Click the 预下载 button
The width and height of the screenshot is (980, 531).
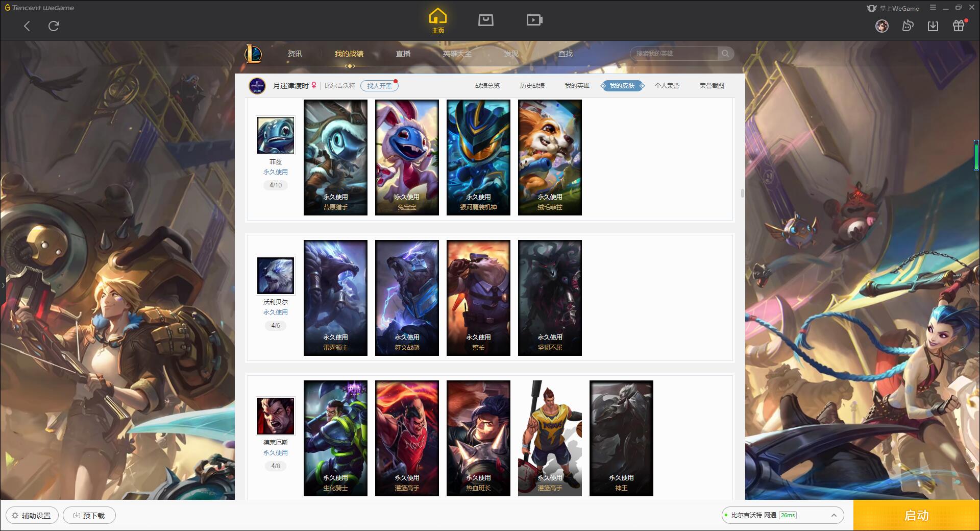89,515
